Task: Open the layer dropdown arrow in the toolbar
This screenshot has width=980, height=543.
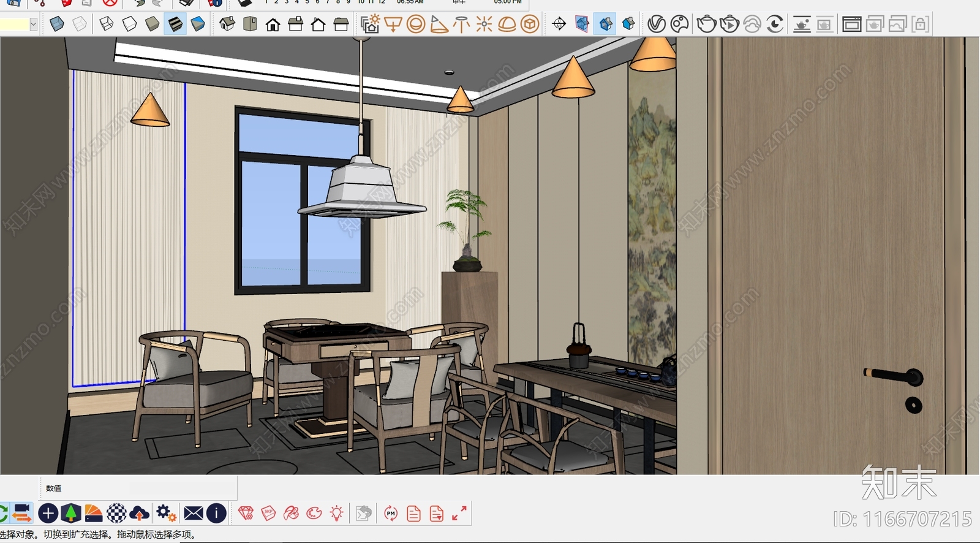Action: pos(33,24)
